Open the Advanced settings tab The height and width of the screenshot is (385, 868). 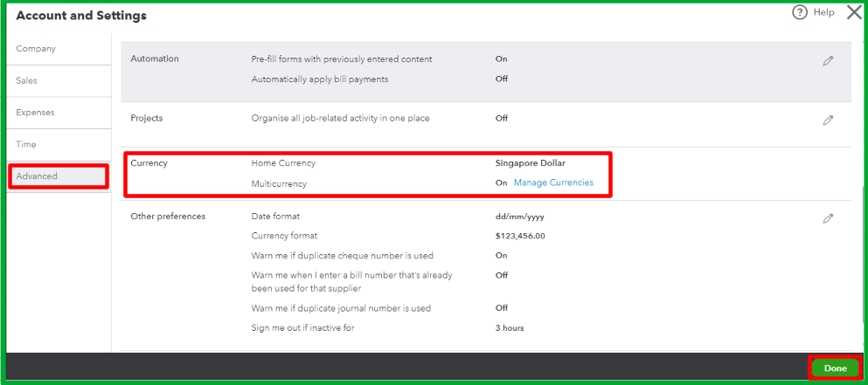pyautogui.click(x=37, y=176)
